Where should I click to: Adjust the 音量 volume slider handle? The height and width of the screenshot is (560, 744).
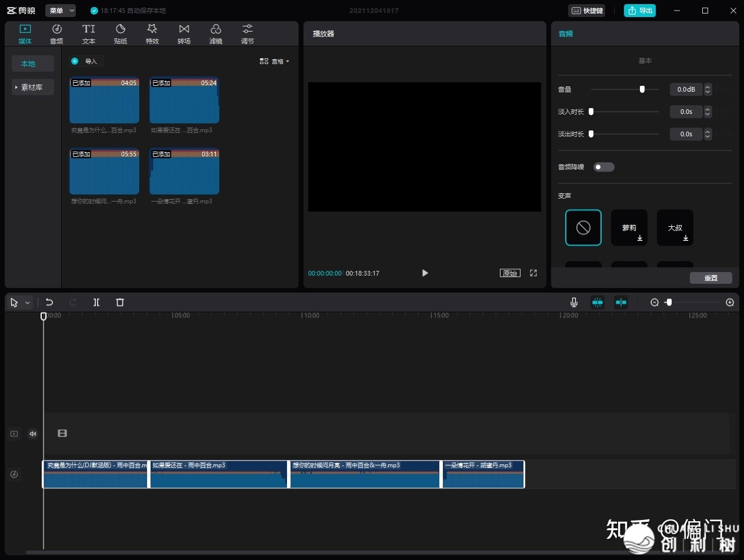(x=642, y=89)
